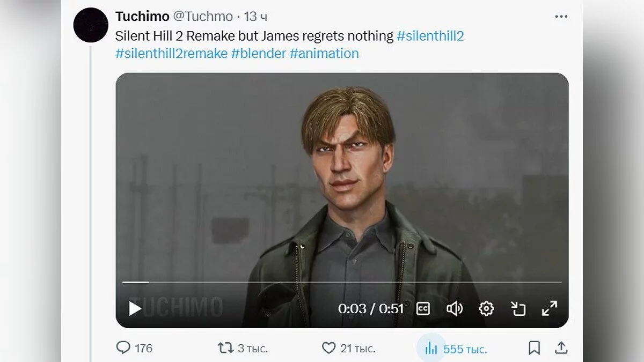The width and height of the screenshot is (644, 362).
Task: Like the tweet with heart icon
Action: coord(328,348)
